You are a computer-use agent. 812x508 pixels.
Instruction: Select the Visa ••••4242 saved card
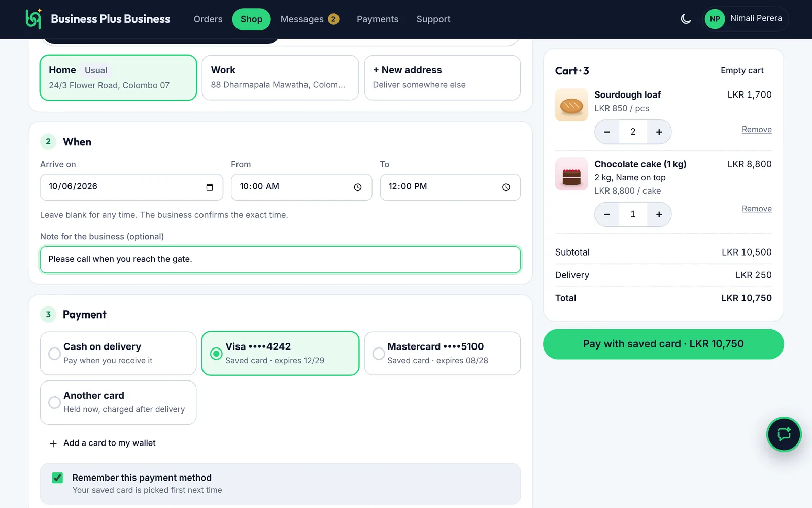point(280,354)
